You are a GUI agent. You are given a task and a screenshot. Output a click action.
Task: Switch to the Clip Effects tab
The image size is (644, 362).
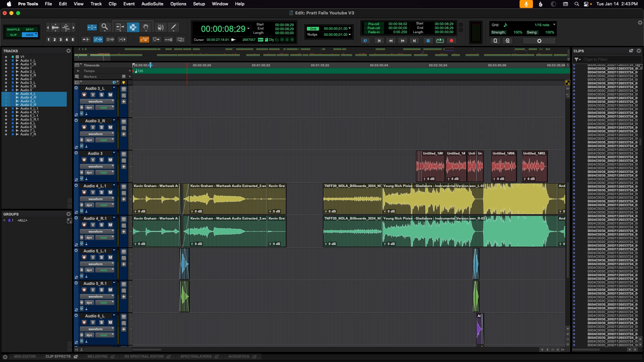pos(58,356)
